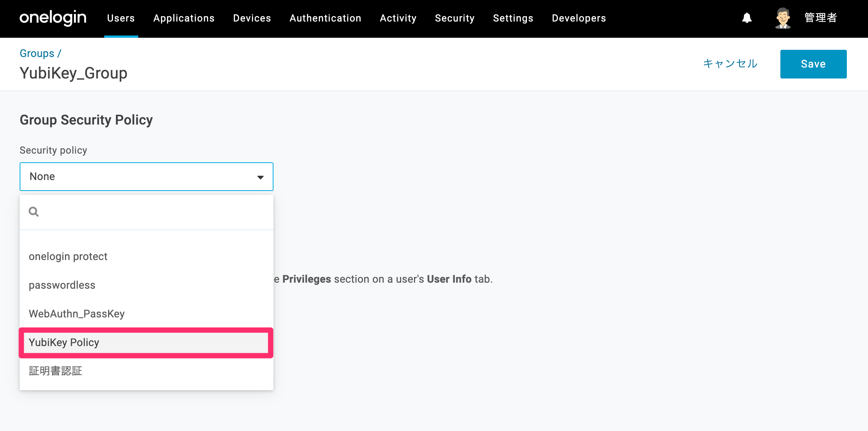
Task: Click the search magnifier icon in dropdown
Action: pos(34,212)
